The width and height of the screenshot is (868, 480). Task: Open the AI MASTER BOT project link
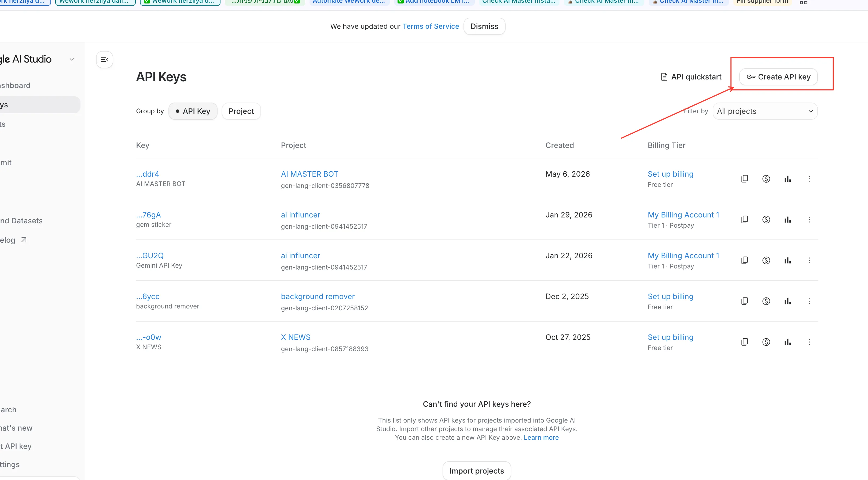310,174
